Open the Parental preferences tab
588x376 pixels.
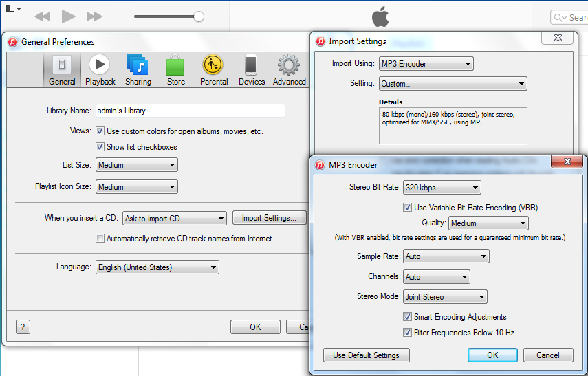(214, 70)
